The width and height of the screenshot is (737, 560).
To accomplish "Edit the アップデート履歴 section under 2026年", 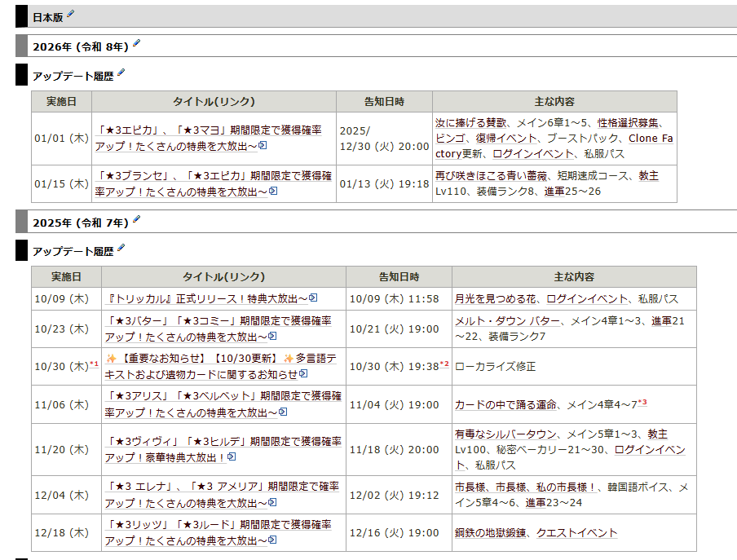I will pyautogui.click(x=121, y=73).
